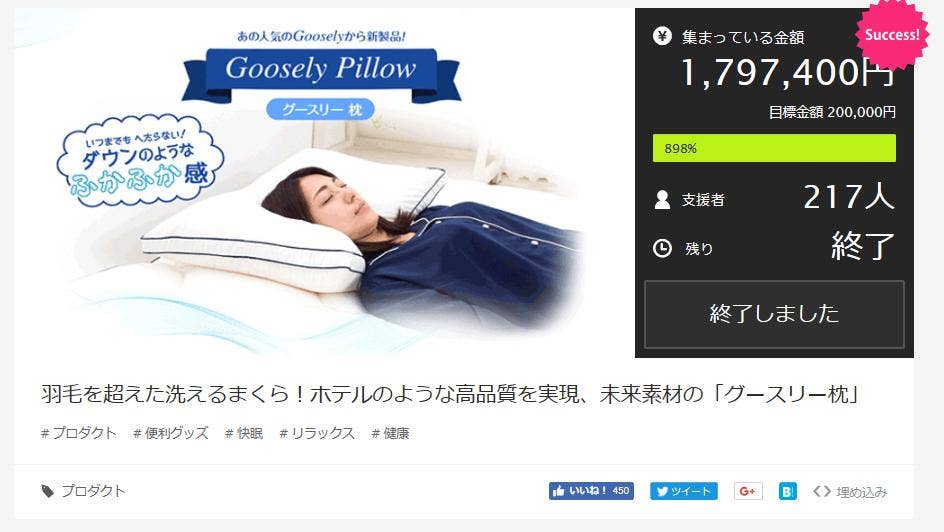Click the clock icon next to 残り
The width and height of the screenshot is (944, 532).
tap(662, 248)
